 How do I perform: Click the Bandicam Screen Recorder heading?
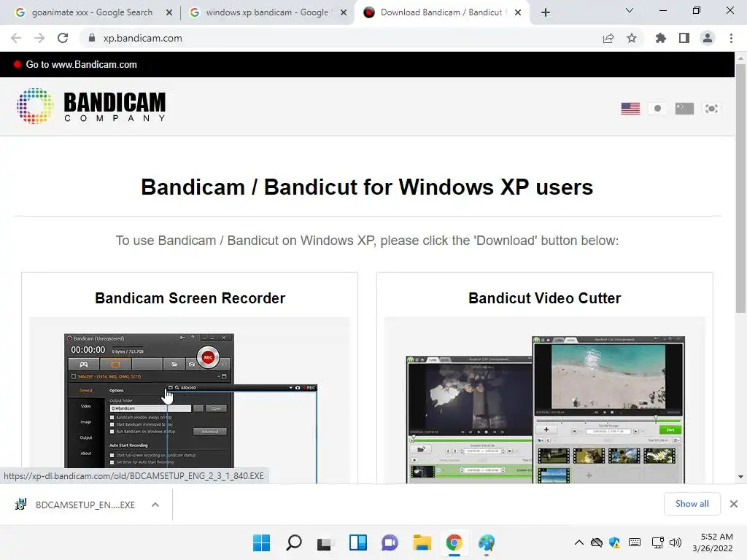(190, 298)
